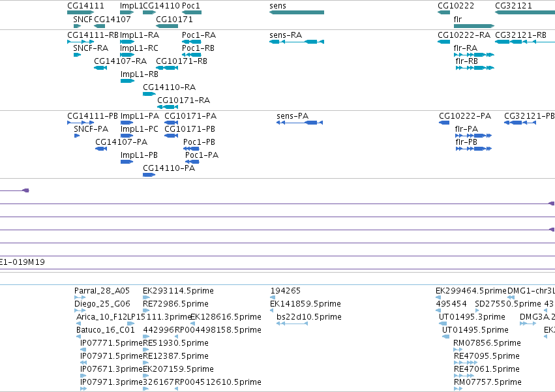Click the CG10222 gene label

pyautogui.click(x=455, y=6)
